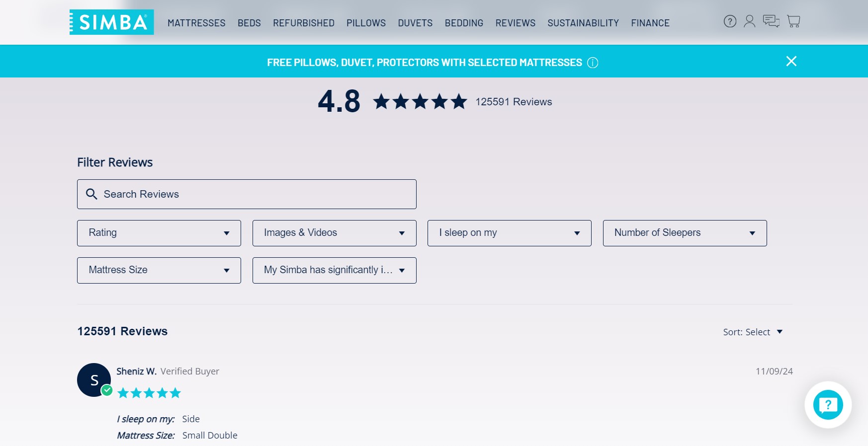The width and height of the screenshot is (868, 446).
Task: Expand the Number of Sleepers dropdown
Action: pos(685,233)
